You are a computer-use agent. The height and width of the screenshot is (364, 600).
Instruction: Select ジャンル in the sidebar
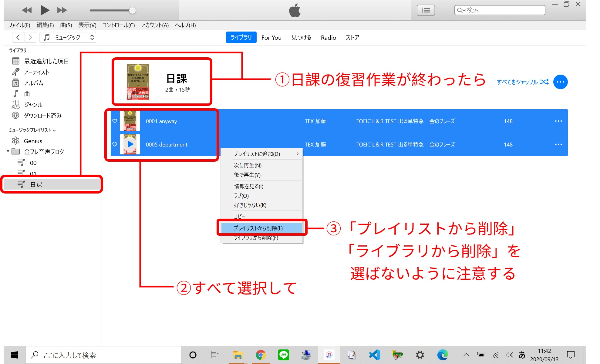tap(33, 105)
